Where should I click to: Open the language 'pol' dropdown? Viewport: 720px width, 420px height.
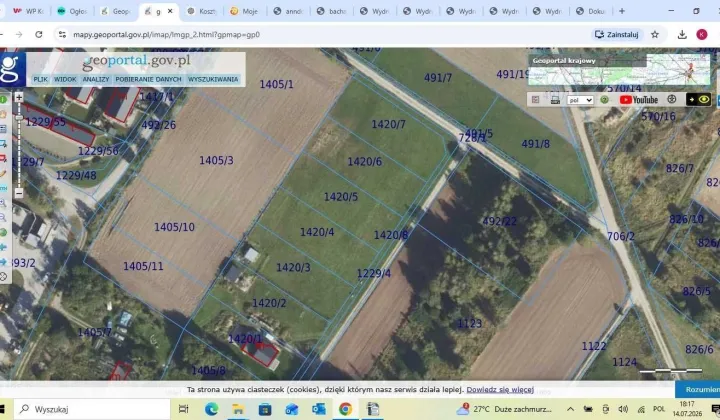click(580, 100)
